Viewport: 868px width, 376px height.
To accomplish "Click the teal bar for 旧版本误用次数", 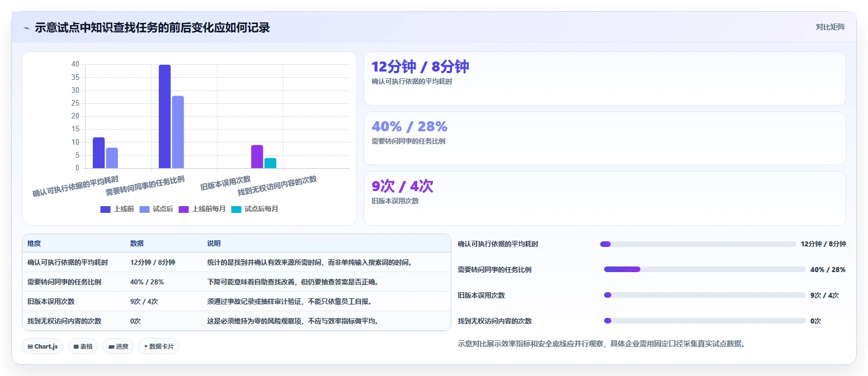I will 270,163.
